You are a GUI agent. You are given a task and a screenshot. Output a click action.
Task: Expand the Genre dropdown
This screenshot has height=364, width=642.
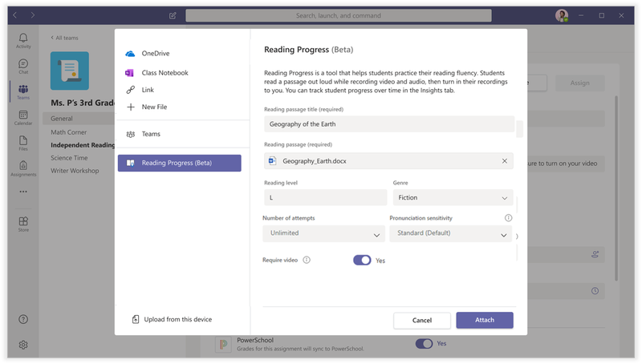pos(453,197)
